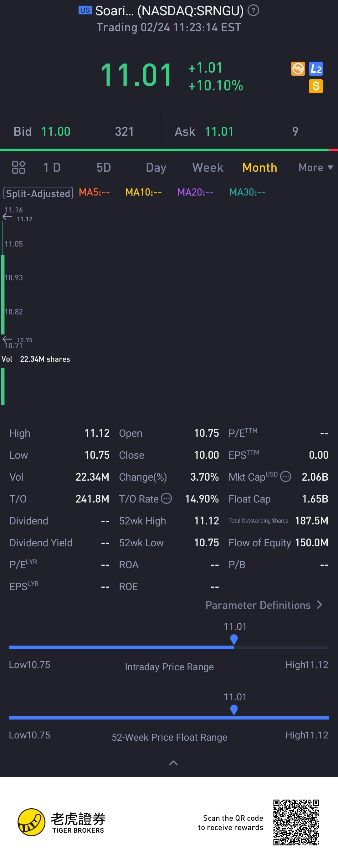Click the Intraday Price Range marker

(x=234, y=639)
